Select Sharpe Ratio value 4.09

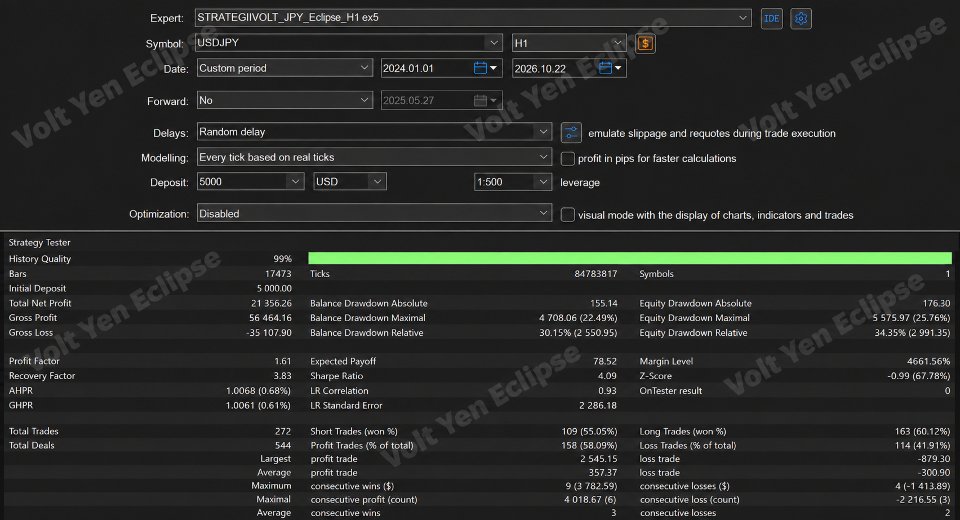(607, 376)
